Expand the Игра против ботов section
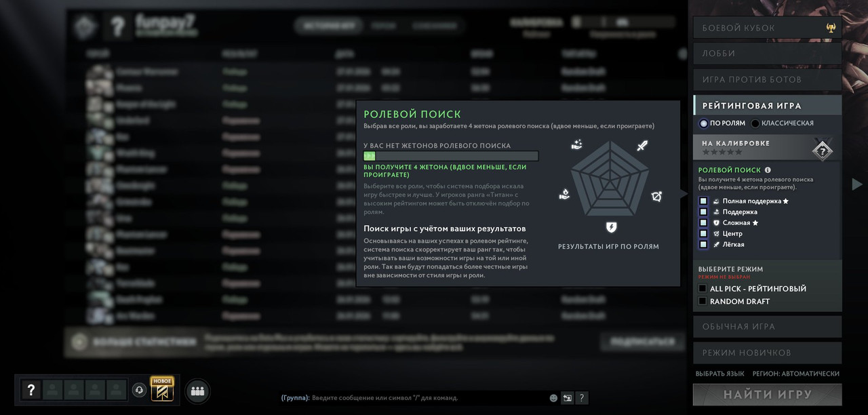Screen dimensions: 868x415 [767, 79]
